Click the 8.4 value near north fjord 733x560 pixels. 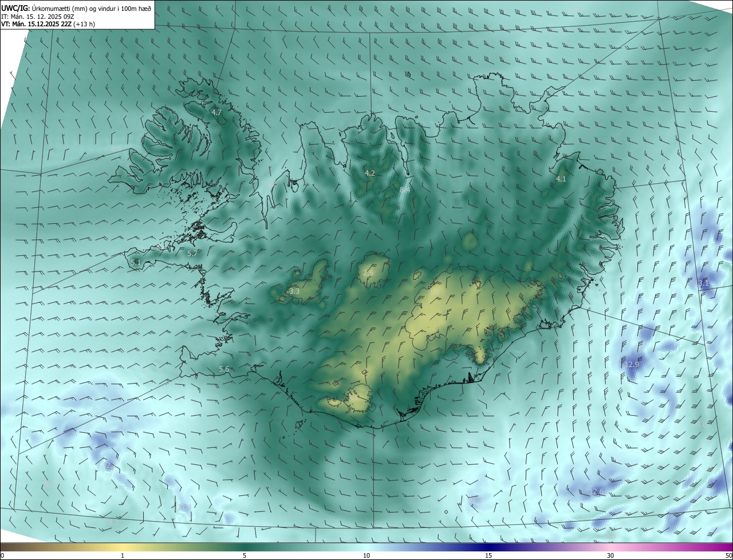[x=405, y=189]
